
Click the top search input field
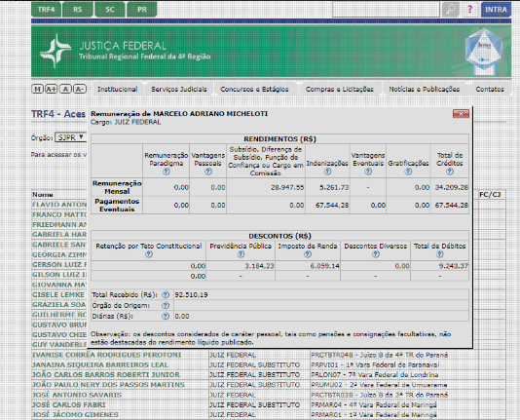point(386,10)
